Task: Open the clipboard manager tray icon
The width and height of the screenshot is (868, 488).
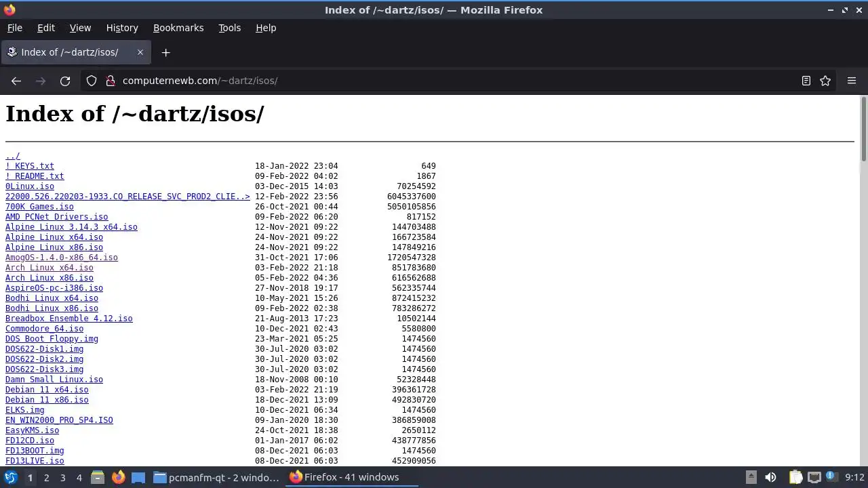Action: tap(795, 477)
